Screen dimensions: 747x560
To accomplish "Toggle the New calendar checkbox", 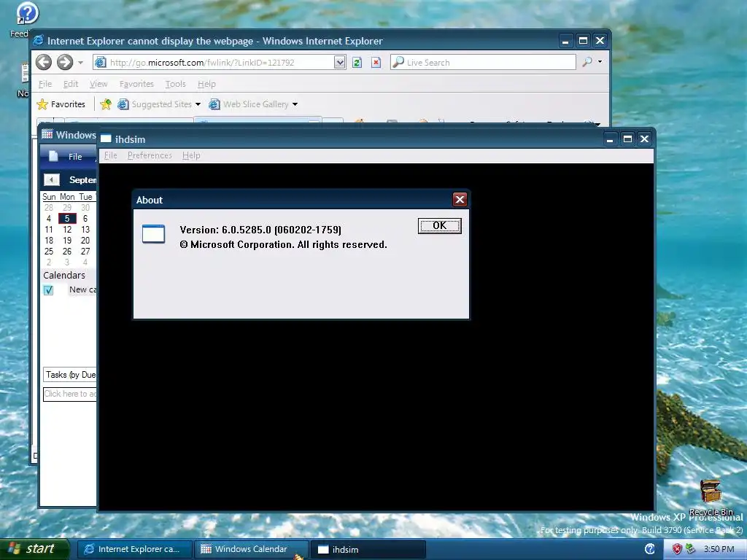I will click(x=48, y=290).
